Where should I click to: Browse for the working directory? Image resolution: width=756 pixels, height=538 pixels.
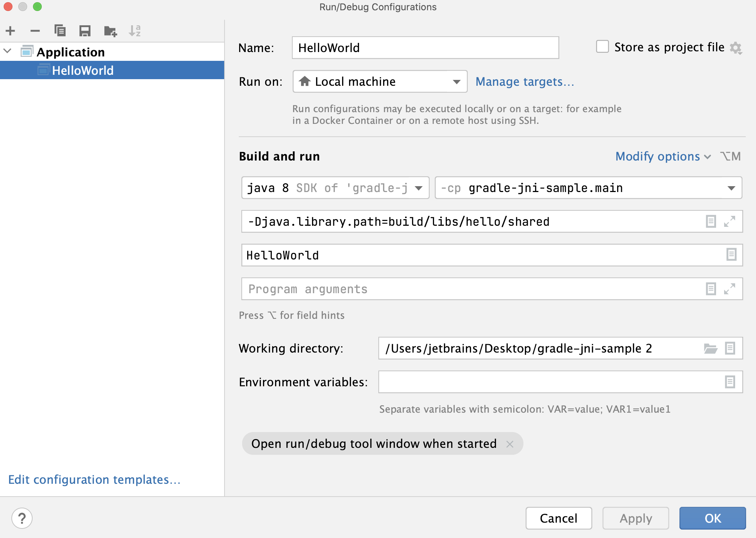tap(711, 348)
